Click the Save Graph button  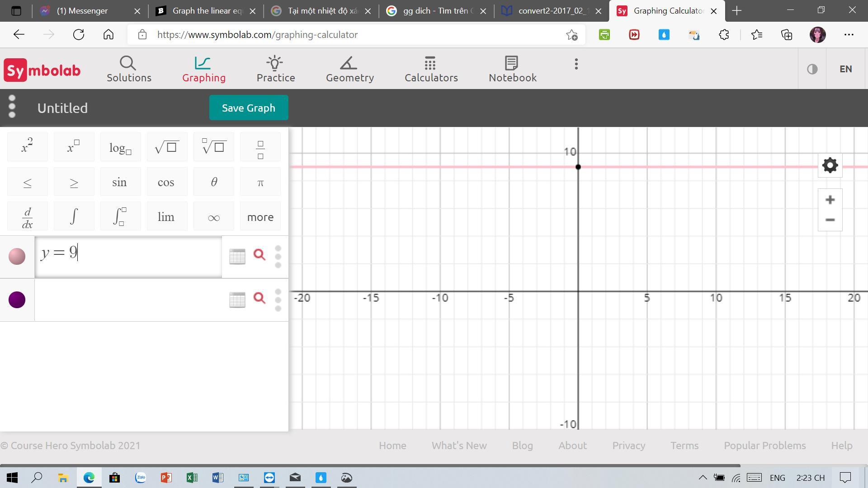(x=248, y=108)
